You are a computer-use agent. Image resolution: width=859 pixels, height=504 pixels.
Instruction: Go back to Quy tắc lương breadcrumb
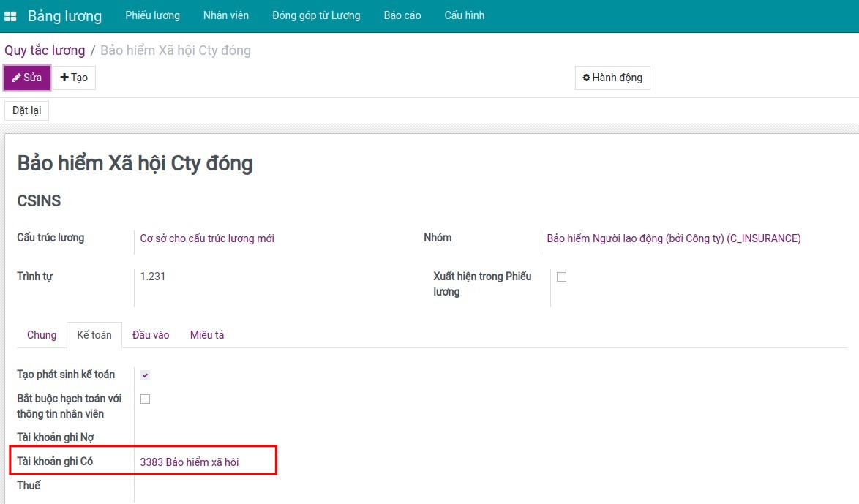tap(45, 50)
